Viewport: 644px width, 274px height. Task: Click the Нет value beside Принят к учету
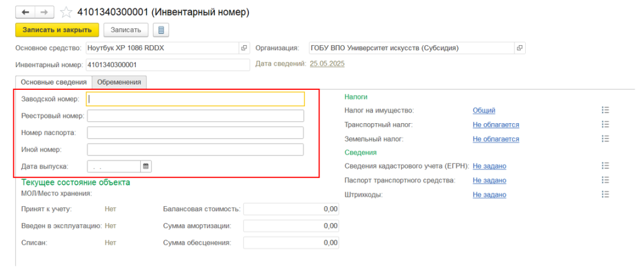tap(111, 209)
